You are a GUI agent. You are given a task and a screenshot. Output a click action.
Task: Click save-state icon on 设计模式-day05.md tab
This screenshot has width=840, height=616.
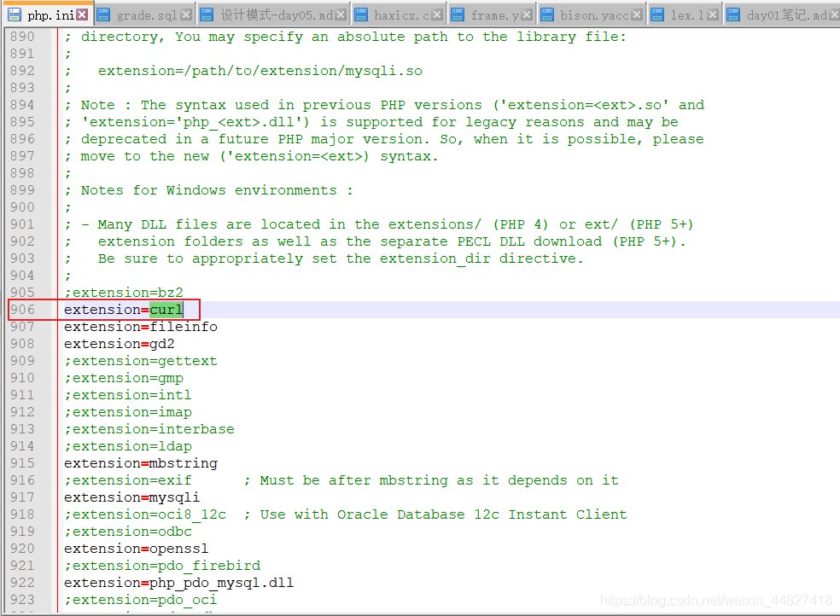[207, 15]
